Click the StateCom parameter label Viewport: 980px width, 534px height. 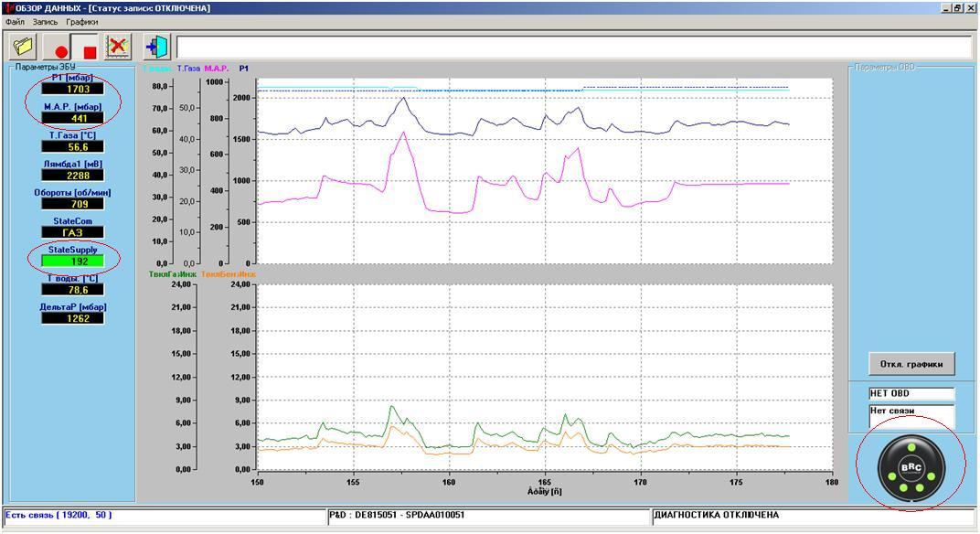[72, 221]
